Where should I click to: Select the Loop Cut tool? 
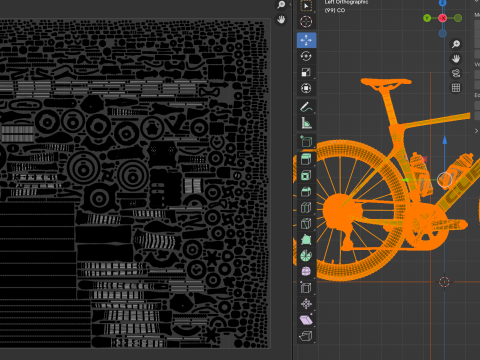click(x=306, y=208)
